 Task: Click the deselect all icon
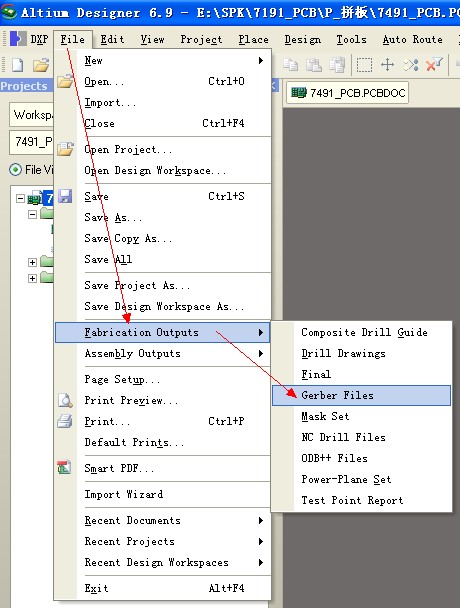click(x=411, y=65)
